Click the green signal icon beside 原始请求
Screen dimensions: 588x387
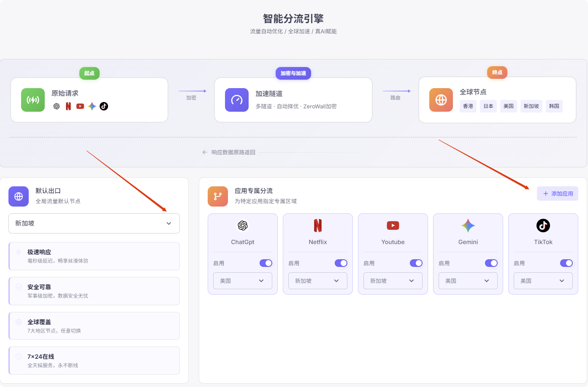pyautogui.click(x=33, y=100)
